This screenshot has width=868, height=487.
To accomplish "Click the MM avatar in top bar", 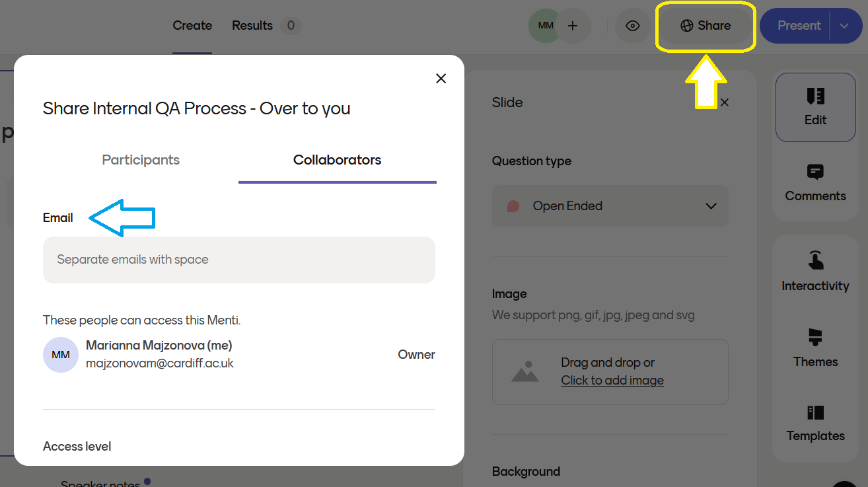I will point(545,26).
